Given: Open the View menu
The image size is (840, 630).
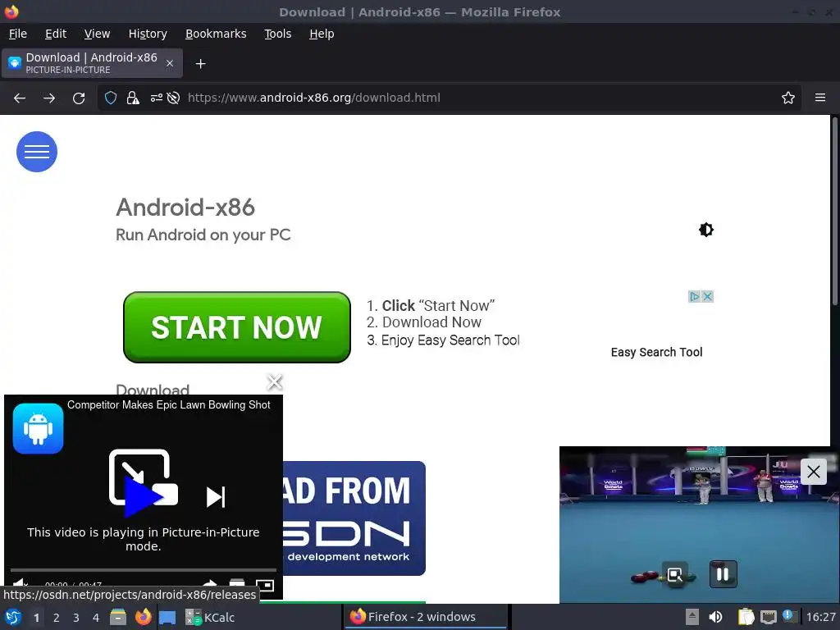Looking at the screenshot, I should [97, 34].
